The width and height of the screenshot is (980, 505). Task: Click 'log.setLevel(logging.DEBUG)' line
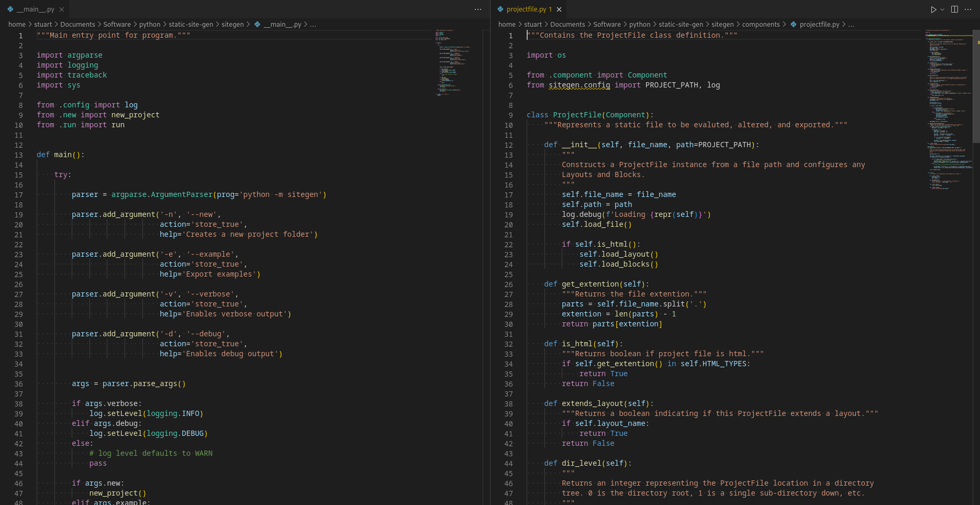coord(149,433)
